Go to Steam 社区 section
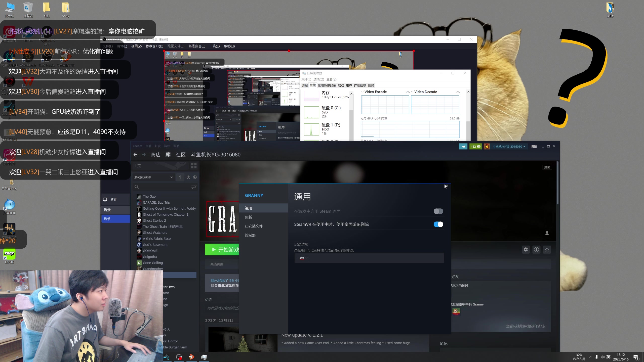Viewport: 644px width, 362px height. (180, 155)
